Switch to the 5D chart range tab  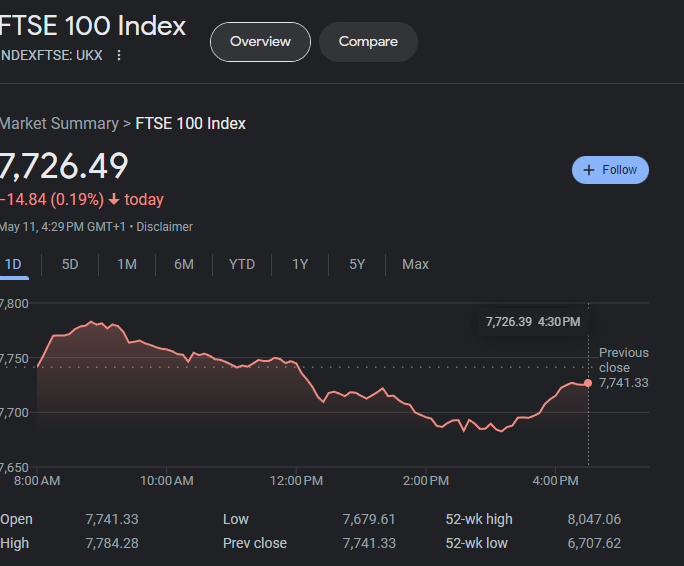tap(70, 264)
